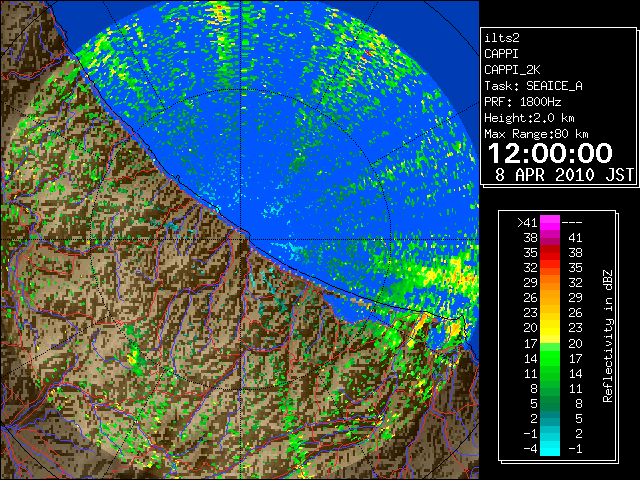Click the >41 legend value
This screenshot has height=480, width=640.
[527, 223]
